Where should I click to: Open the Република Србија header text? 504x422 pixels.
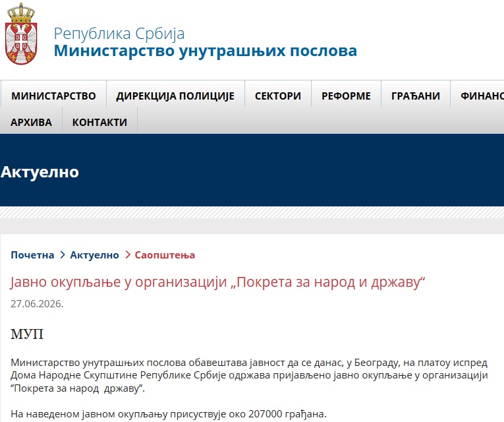(x=119, y=34)
